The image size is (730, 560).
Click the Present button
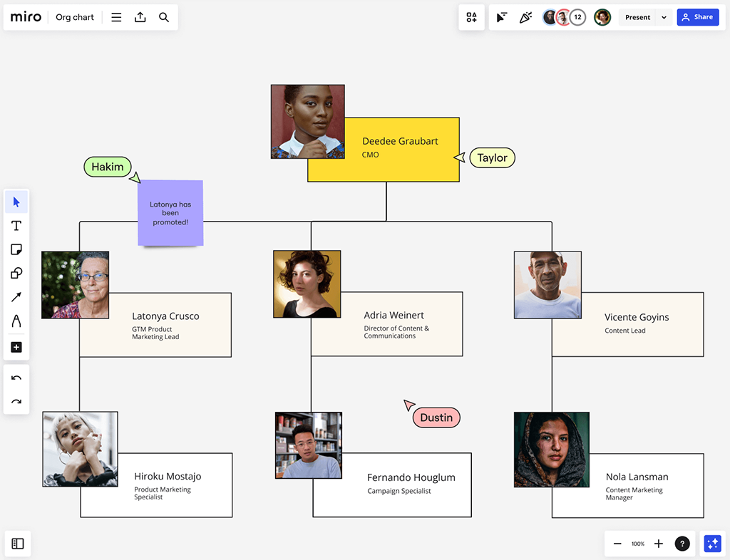pyautogui.click(x=637, y=17)
